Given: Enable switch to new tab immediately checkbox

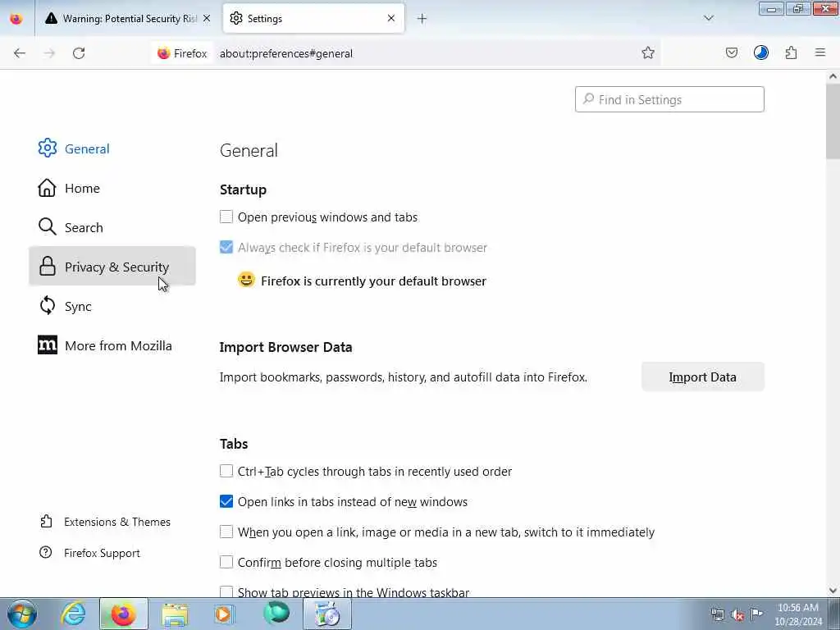Looking at the screenshot, I should [x=226, y=532].
